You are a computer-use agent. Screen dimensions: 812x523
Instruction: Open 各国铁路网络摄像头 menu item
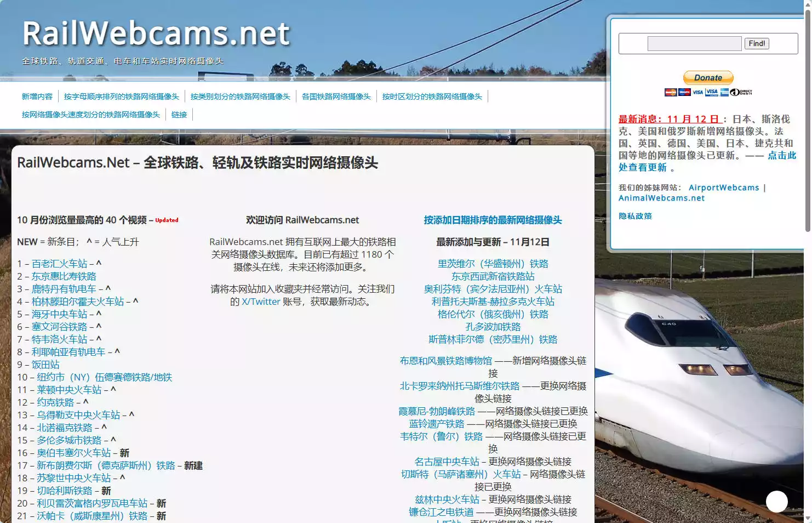pos(336,96)
